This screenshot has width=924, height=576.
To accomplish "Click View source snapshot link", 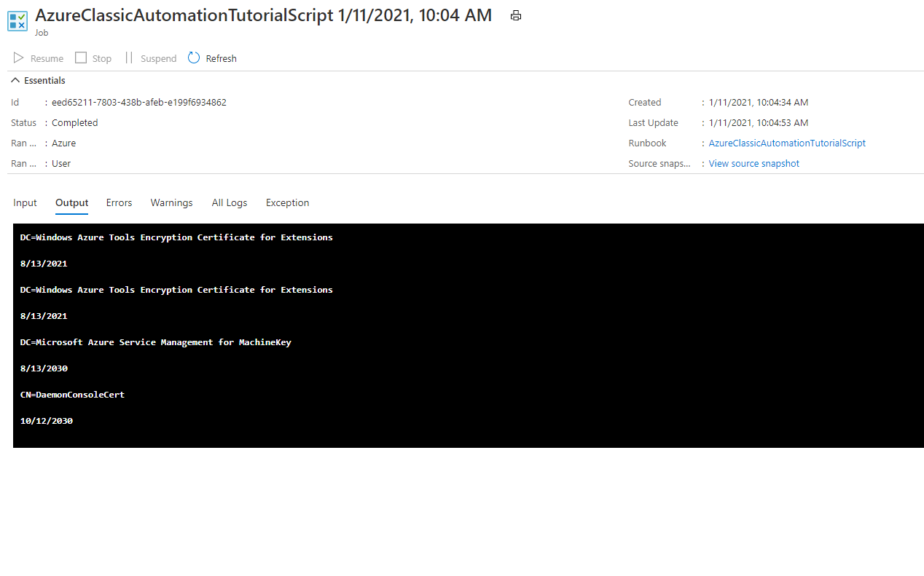I will point(754,164).
